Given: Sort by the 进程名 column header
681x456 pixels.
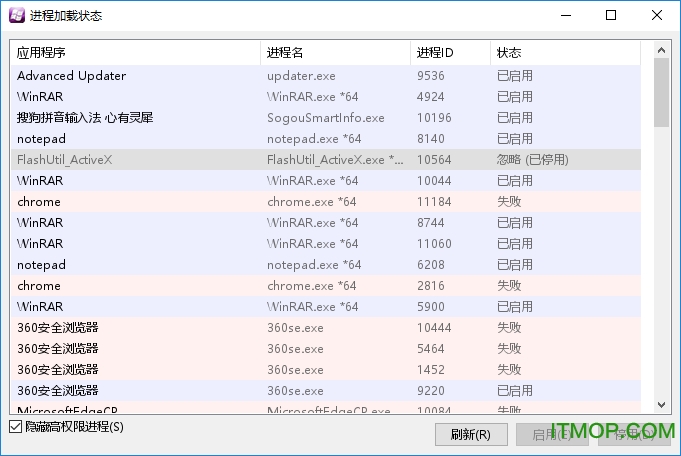Looking at the screenshot, I should pos(335,53).
